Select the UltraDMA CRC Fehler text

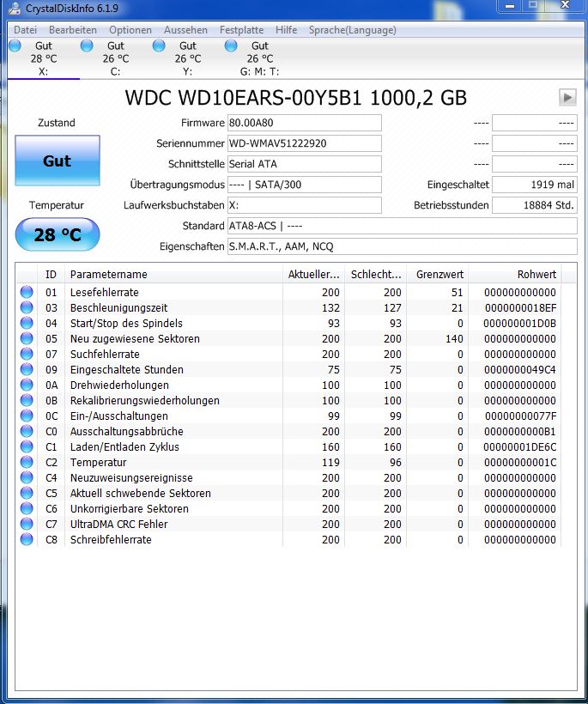coord(118,524)
